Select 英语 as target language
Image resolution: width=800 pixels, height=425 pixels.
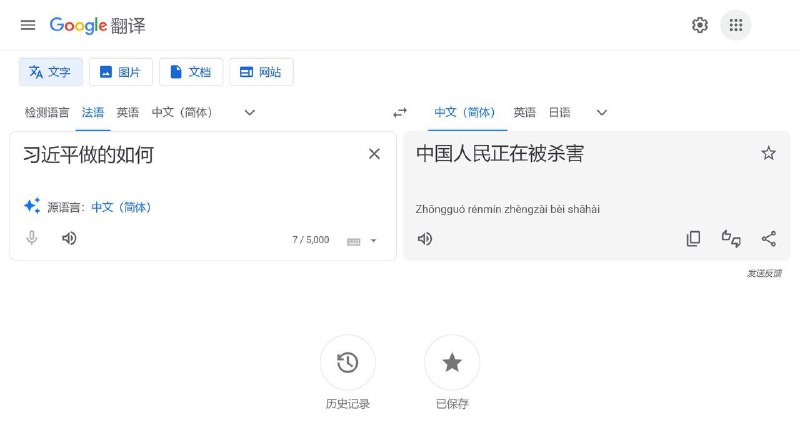point(524,112)
